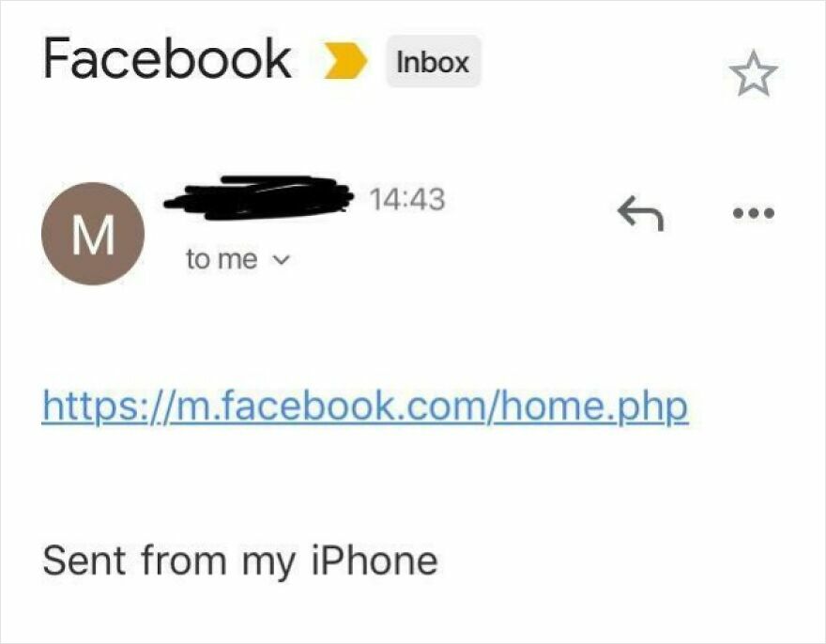The height and width of the screenshot is (644, 826).
Task: Collapse the recipient details dropdown
Action: (x=283, y=259)
